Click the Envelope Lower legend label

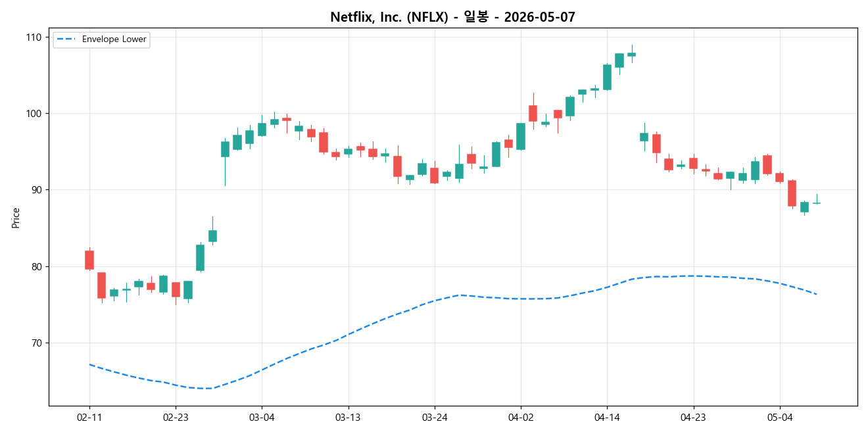coord(114,39)
